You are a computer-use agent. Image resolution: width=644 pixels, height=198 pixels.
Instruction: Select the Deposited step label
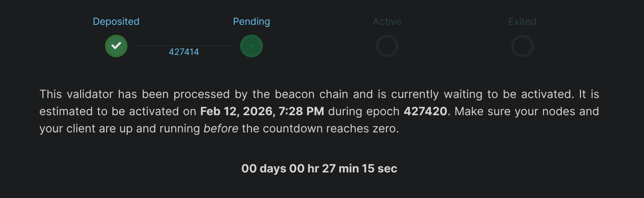tap(116, 22)
